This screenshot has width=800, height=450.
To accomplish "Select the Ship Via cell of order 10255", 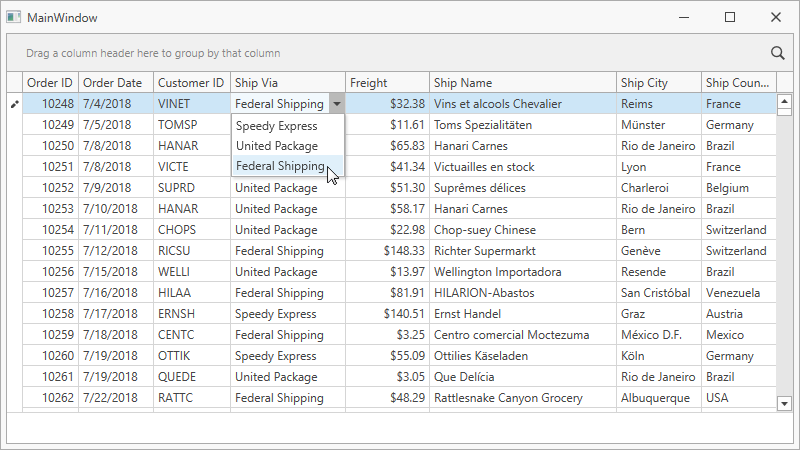I will pos(288,251).
